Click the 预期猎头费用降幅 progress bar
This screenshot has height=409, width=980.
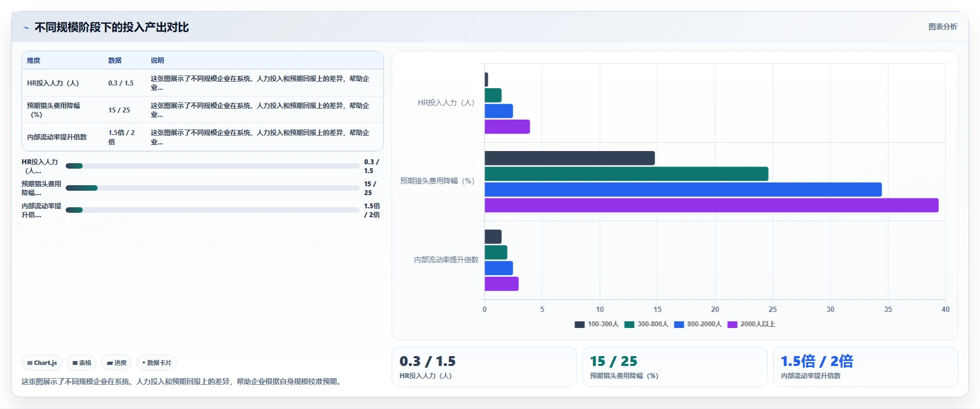(212, 188)
